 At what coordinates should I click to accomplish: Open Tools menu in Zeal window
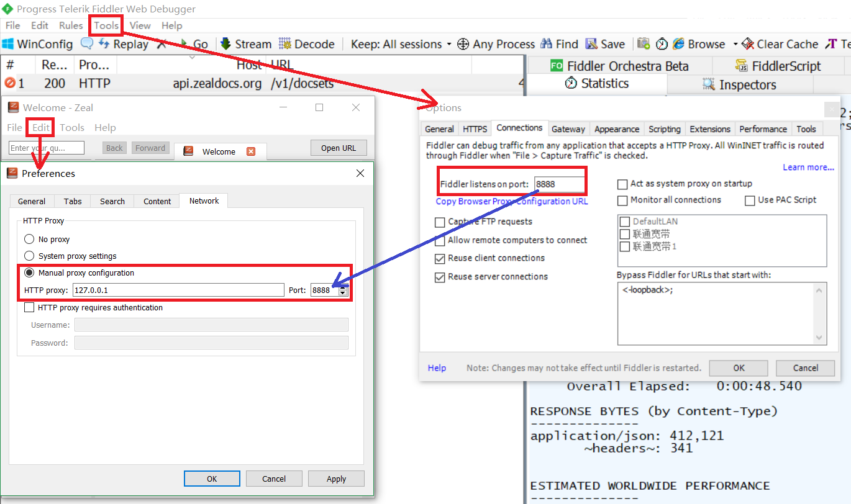[72, 127]
